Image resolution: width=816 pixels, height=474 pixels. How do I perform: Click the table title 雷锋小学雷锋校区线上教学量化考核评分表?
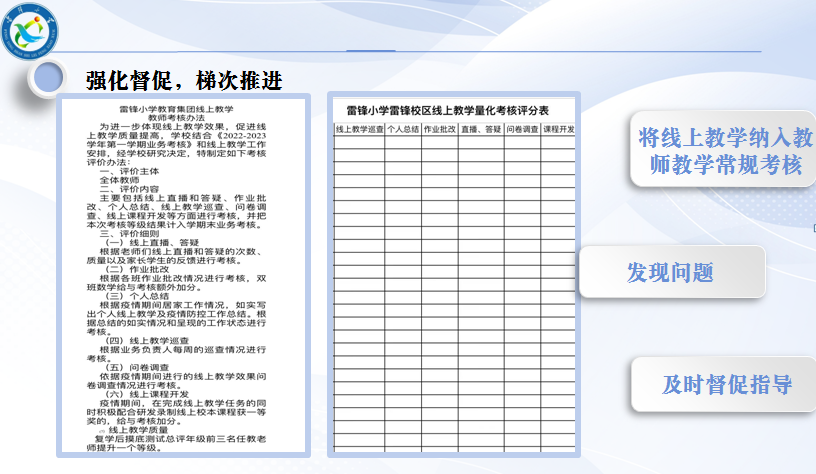[x=448, y=110]
